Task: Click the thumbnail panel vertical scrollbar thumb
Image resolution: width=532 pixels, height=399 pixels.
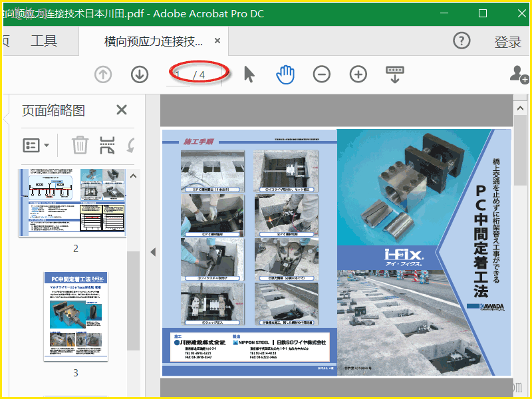Action: coord(134,301)
